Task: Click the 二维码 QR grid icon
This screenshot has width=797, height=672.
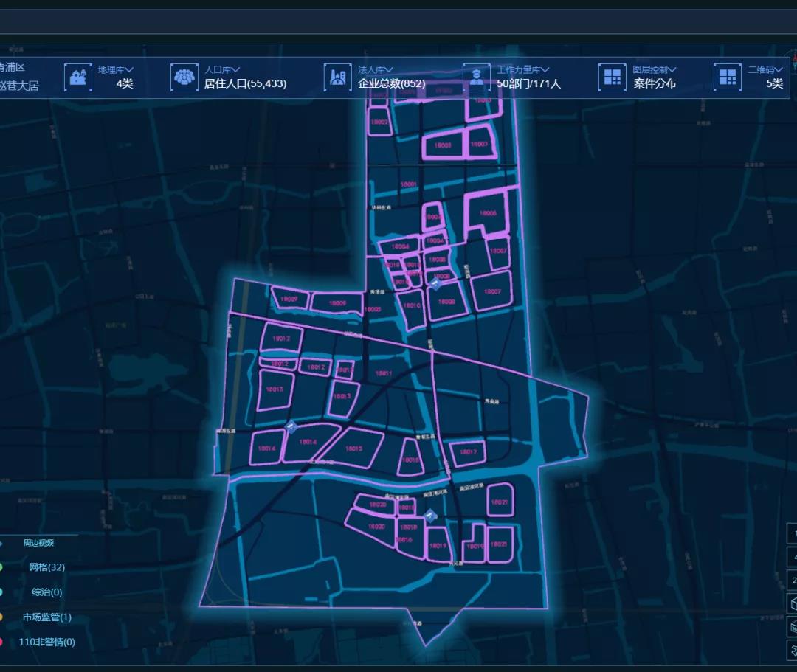Action: [x=728, y=77]
